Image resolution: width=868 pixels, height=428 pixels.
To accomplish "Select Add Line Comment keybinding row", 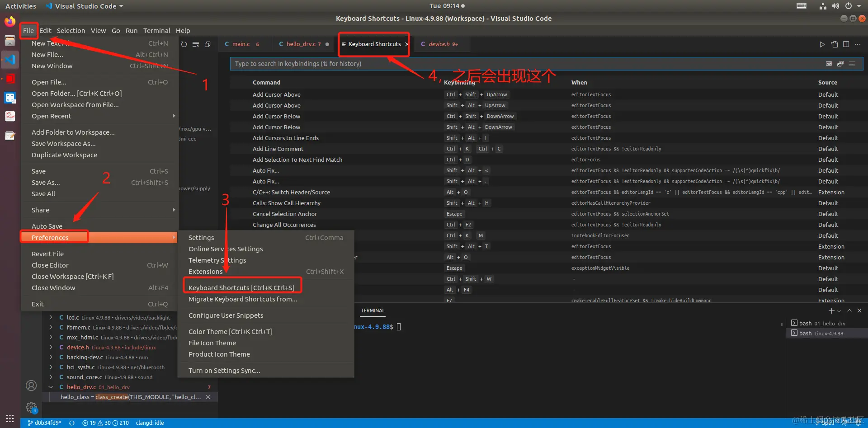I will 546,149.
